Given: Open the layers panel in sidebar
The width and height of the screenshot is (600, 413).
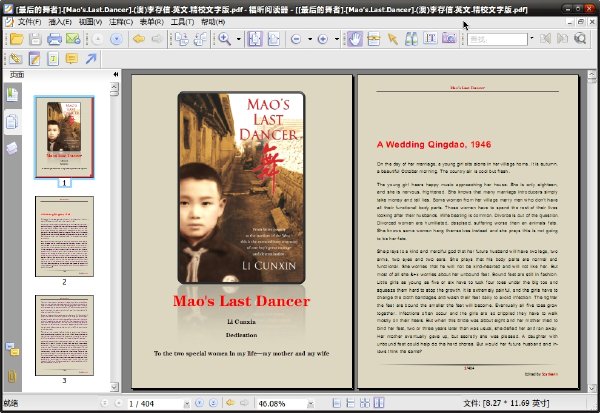Looking at the screenshot, I should (x=12, y=148).
